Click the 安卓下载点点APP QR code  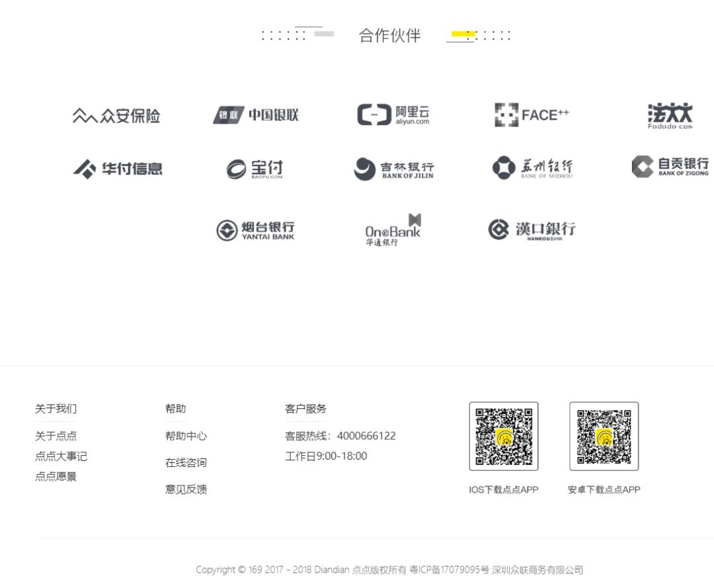click(603, 436)
